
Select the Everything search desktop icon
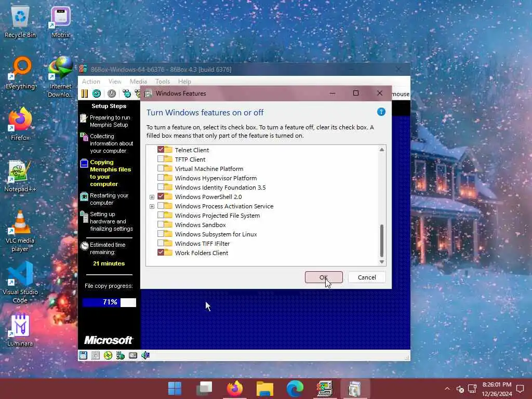(20, 74)
